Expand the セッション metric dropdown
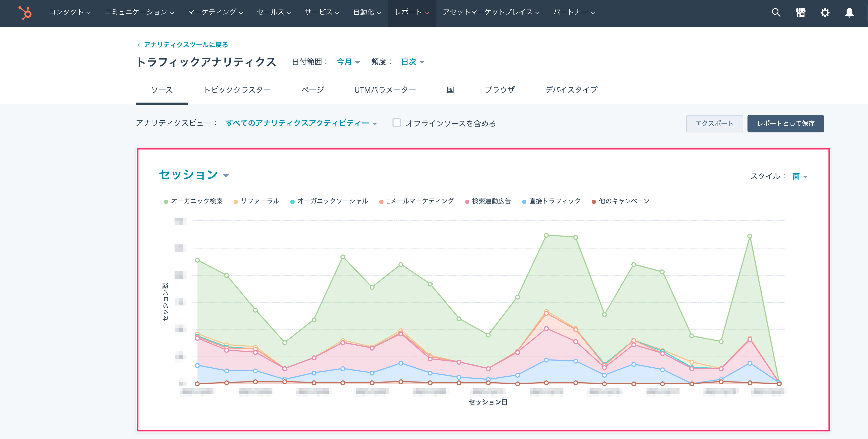The height and width of the screenshot is (439, 868). click(194, 174)
